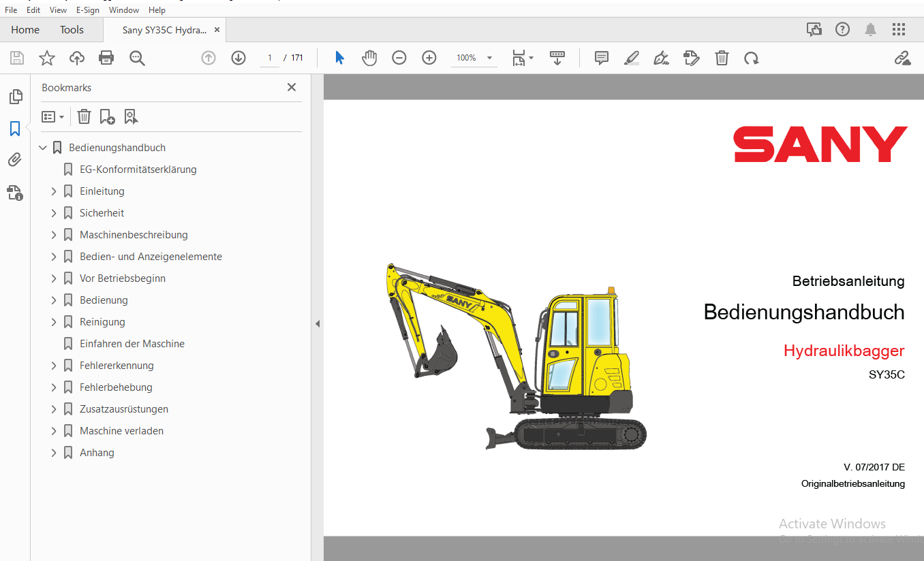Image resolution: width=924 pixels, height=561 pixels.
Task: Click the Delete page trash icon
Action: [x=722, y=58]
